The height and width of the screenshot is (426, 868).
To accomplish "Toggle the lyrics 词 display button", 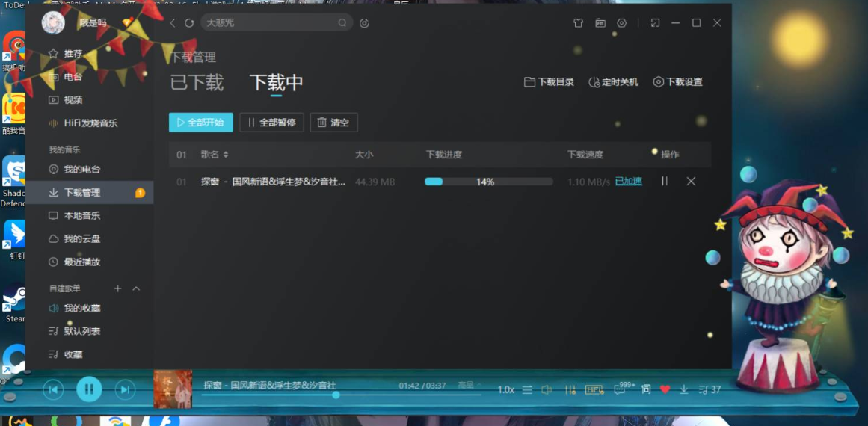I will point(646,389).
